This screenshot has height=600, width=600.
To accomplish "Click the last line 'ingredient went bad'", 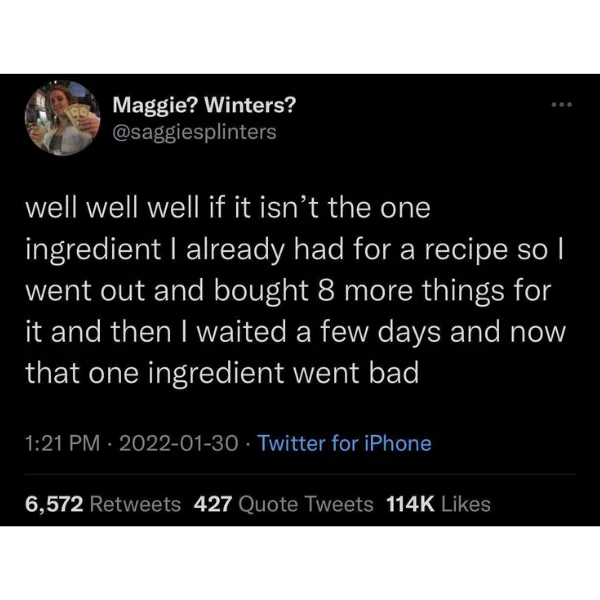I will click(222, 373).
